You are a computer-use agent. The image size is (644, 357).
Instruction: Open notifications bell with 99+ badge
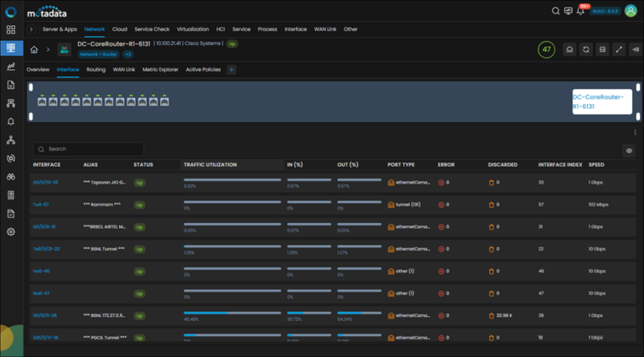point(580,11)
